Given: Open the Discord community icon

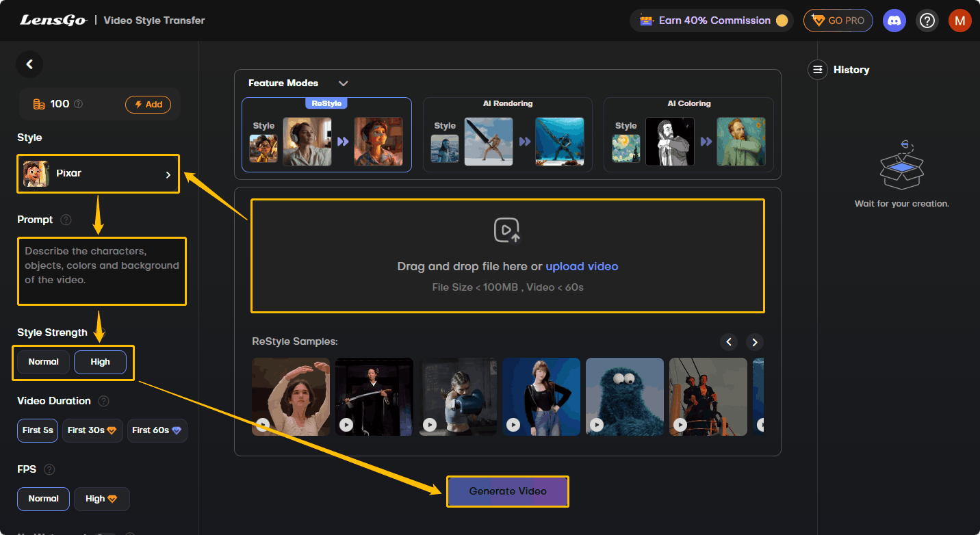Looking at the screenshot, I should pyautogui.click(x=894, y=21).
